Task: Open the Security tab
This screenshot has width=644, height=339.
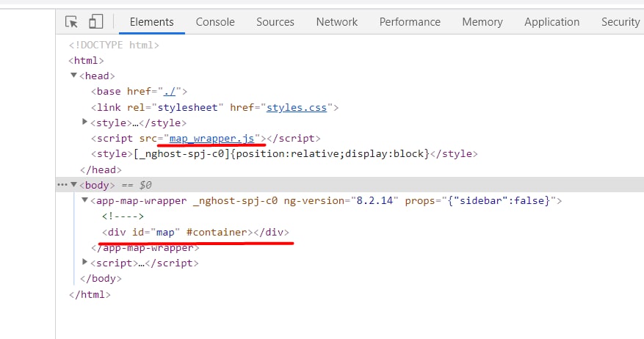Action: click(x=621, y=22)
